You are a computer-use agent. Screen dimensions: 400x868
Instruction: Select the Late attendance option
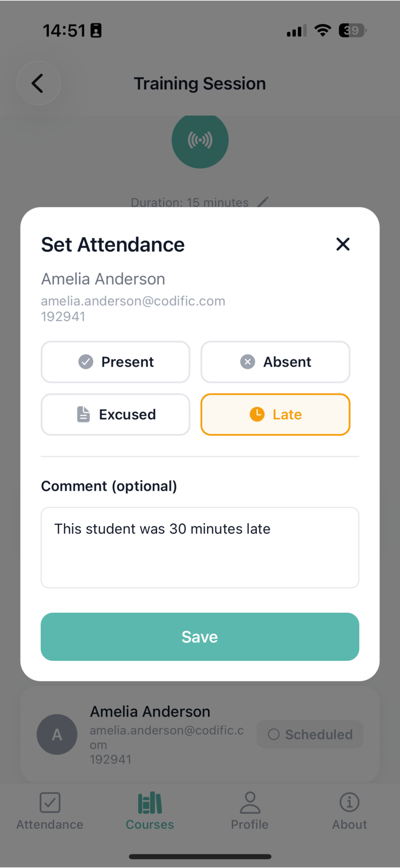coord(275,414)
